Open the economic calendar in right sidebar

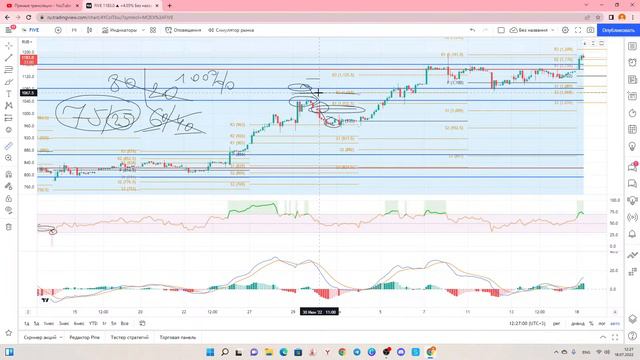tap(632, 129)
